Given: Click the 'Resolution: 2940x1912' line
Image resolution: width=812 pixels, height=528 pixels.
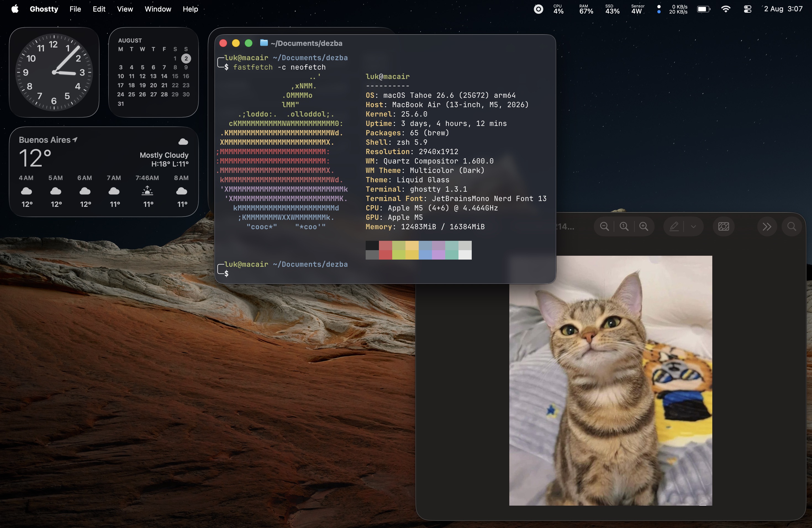Looking at the screenshot, I should coord(412,151).
